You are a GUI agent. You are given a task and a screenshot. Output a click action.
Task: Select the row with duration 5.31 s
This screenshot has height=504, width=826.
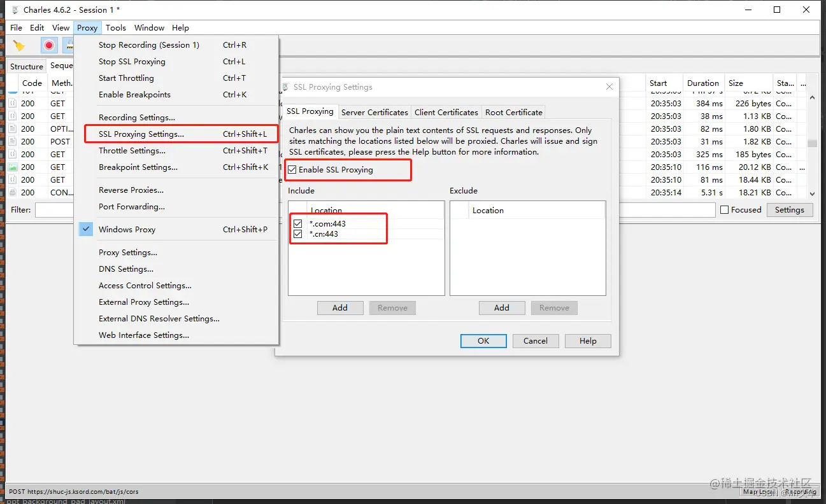pyautogui.click(x=408, y=192)
